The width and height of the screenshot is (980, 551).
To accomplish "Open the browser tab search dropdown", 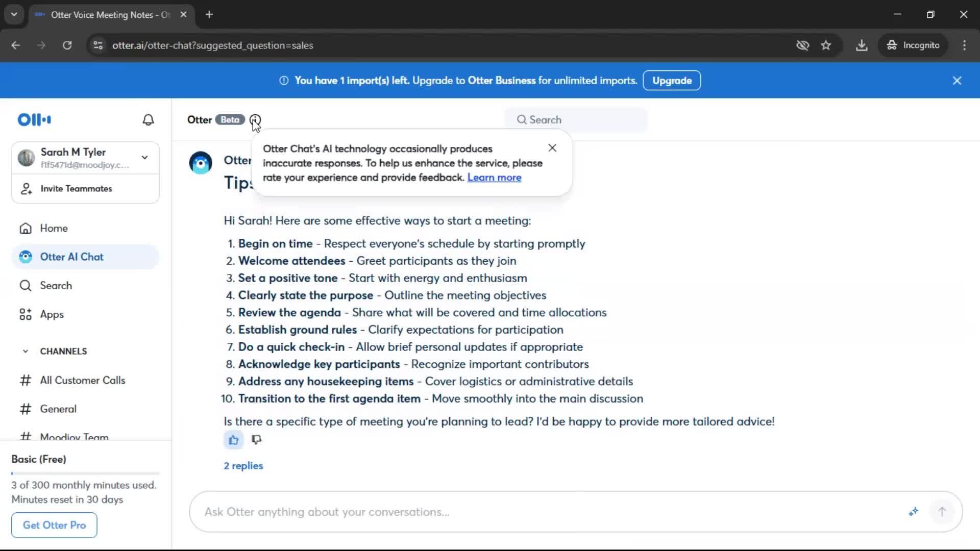I will (14, 14).
